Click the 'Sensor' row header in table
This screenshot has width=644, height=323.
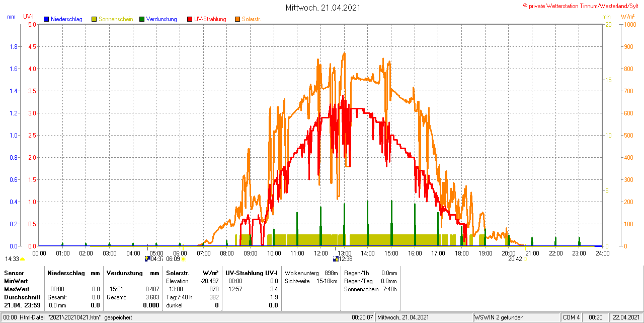[14, 273]
